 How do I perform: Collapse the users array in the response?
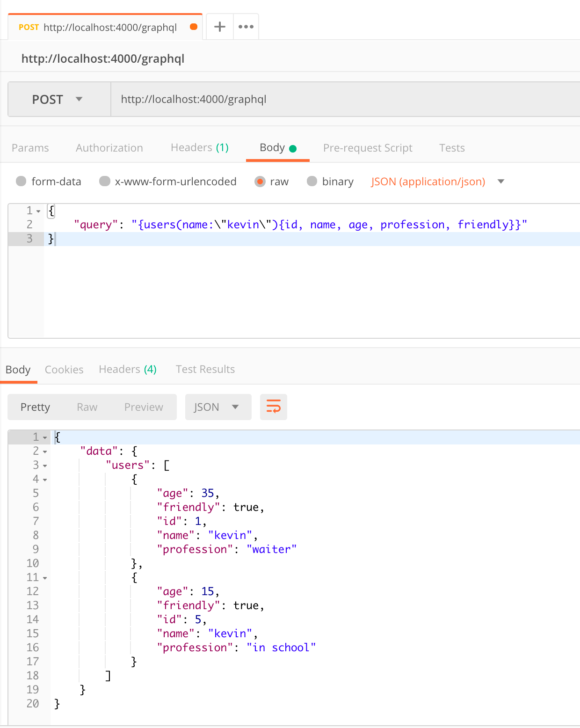[x=44, y=465]
